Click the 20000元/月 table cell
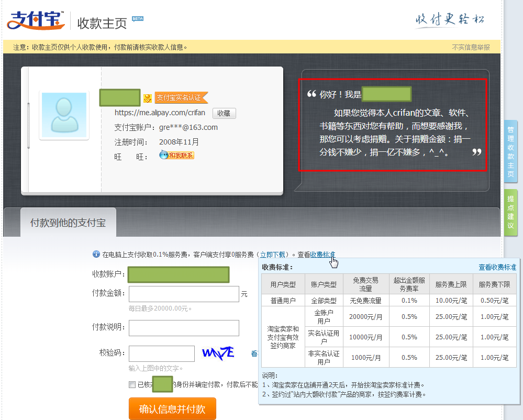The image size is (523, 420). (x=366, y=317)
